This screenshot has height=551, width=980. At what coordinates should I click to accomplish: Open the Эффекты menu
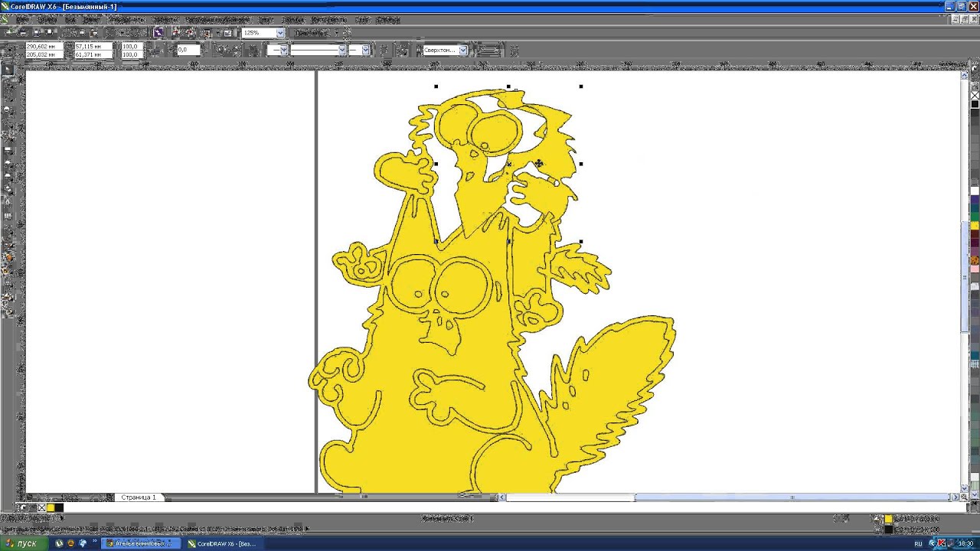pos(165,20)
